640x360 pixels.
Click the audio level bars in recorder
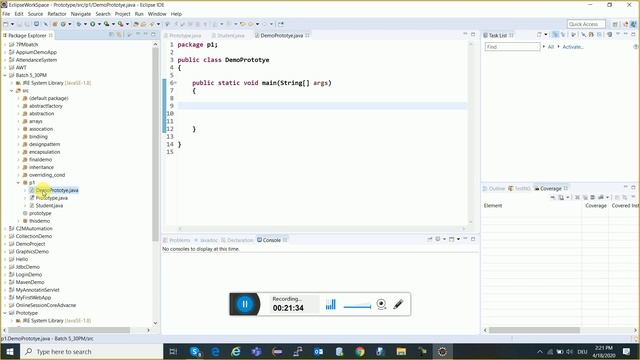coord(331,304)
